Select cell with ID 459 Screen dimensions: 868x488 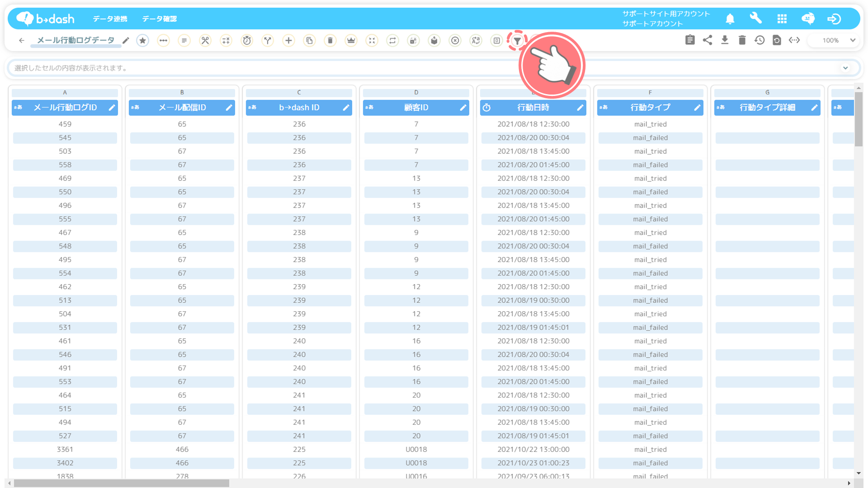point(65,124)
